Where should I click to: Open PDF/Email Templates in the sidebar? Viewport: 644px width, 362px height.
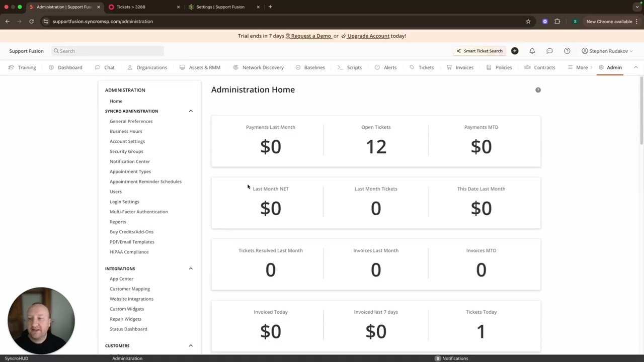(x=132, y=242)
